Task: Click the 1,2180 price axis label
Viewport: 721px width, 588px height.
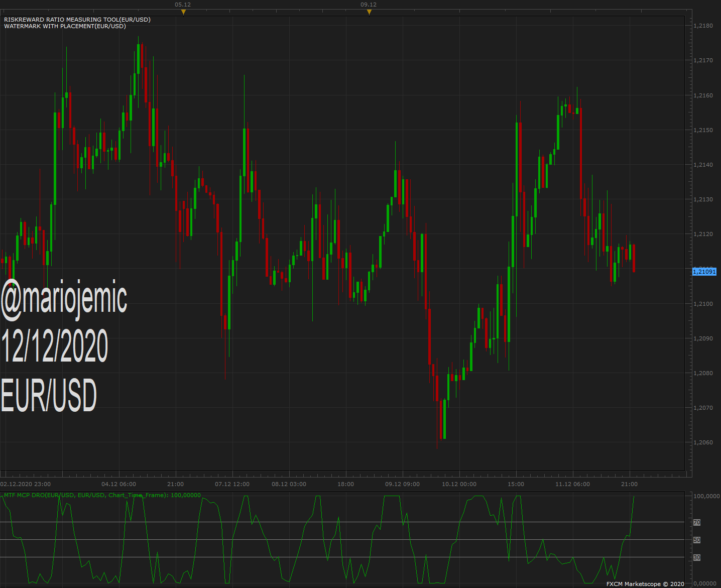Action: coord(703,26)
